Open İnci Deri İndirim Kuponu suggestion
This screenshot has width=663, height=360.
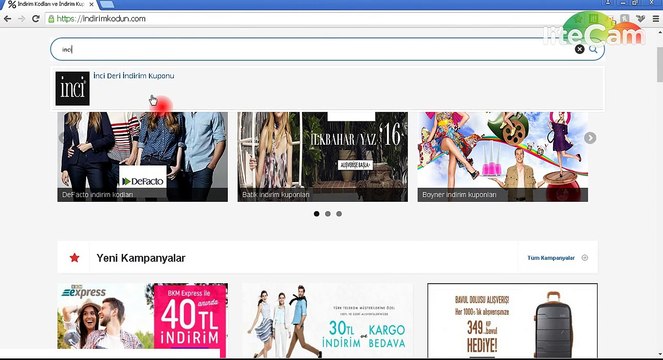(134, 76)
